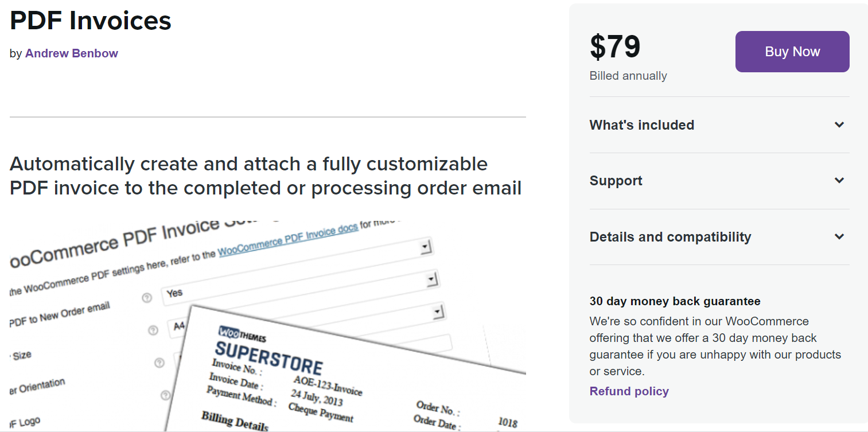Click the help icon beside Size setting
Image resolution: width=868 pixels, height=432 pixels.
[153, 330]
